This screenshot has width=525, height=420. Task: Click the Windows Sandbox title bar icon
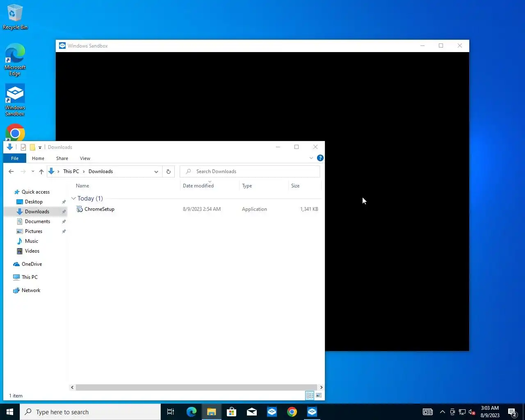coord(62,46)
